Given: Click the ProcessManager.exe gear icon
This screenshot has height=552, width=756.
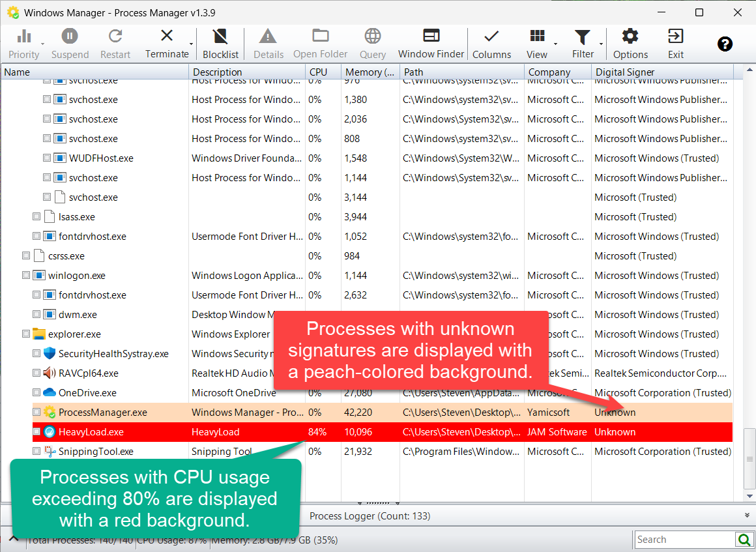Looking at the screenshot, I should pos(49,412).
